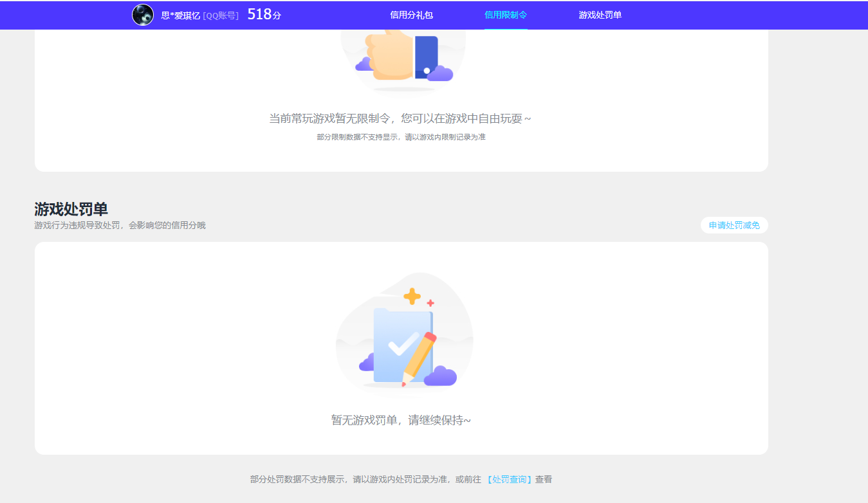This screenshot has height=503, width=868.
Task: Open the 【处罚查询】 link
Action: [x=510, y=479]
